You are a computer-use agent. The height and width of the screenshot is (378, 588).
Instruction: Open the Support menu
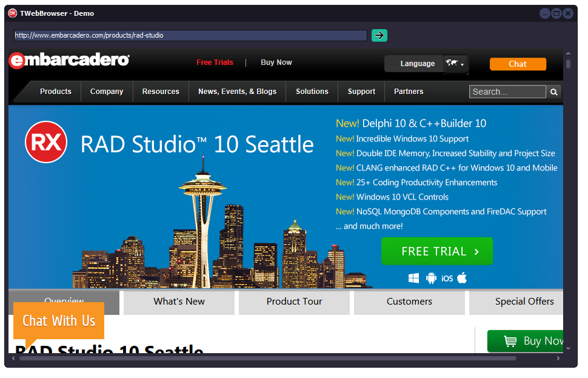tap(361, 92)
